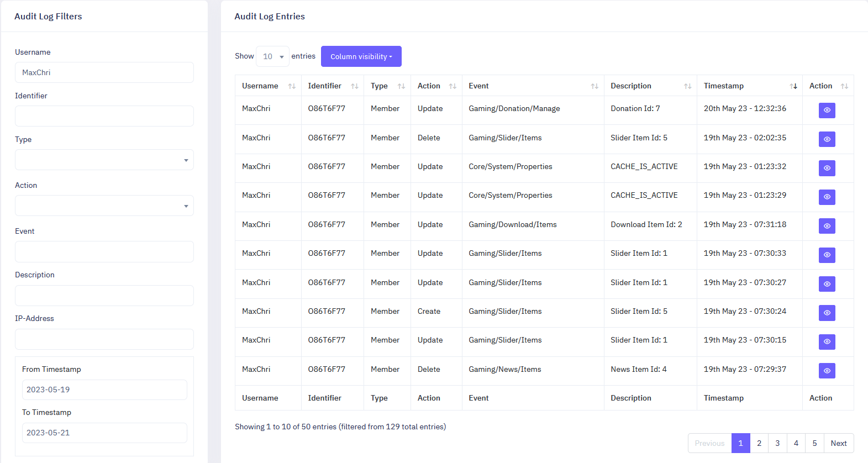The width and height of the screenshot is (868, 463).
Task: Click the Audit Log Entries heading
Action: [x=270, y=16]
